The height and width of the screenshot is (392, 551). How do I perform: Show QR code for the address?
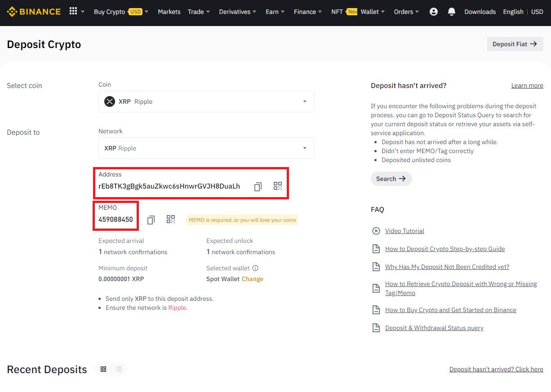coord(278,186)
